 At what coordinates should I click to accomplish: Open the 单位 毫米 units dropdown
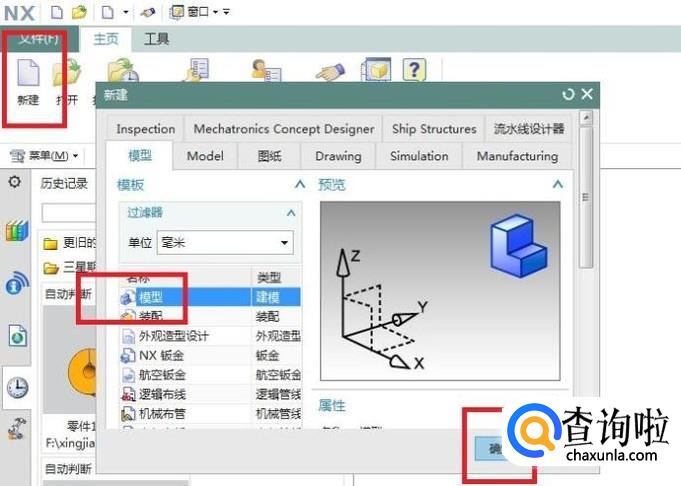point(225,242)
